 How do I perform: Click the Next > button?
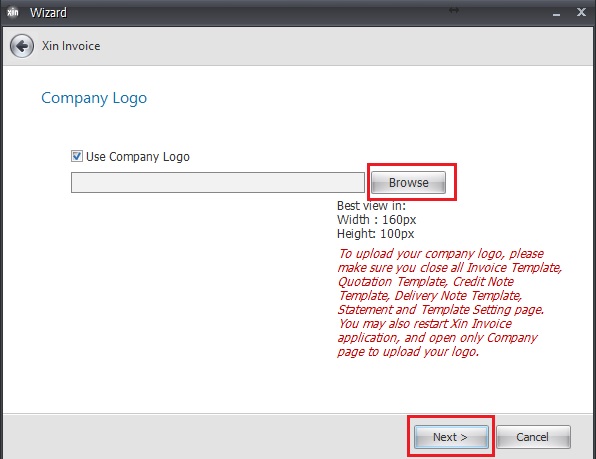pos(451,437)
